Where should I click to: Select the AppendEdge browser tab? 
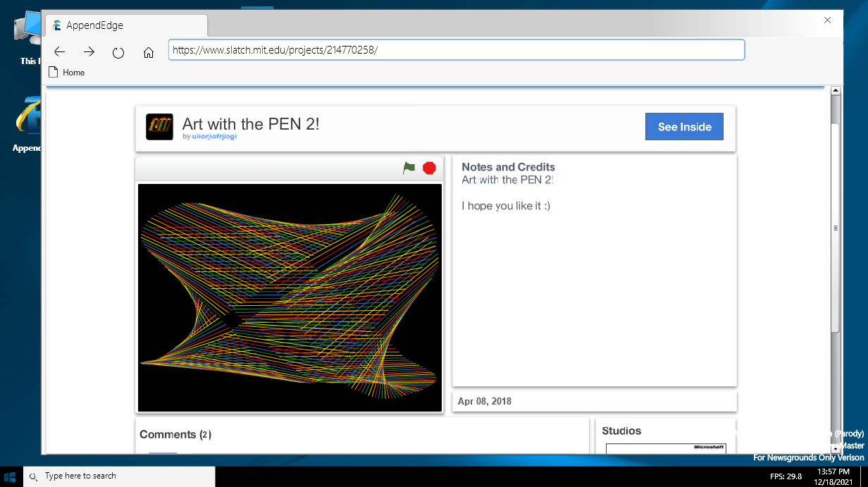(127, 25)
